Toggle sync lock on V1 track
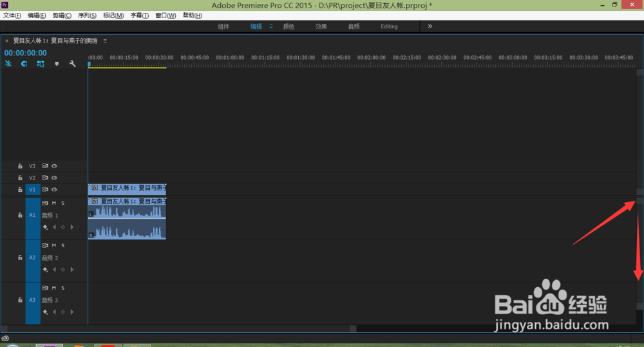Viewport: 644px width, 347px height. click(x=45, y=190)
